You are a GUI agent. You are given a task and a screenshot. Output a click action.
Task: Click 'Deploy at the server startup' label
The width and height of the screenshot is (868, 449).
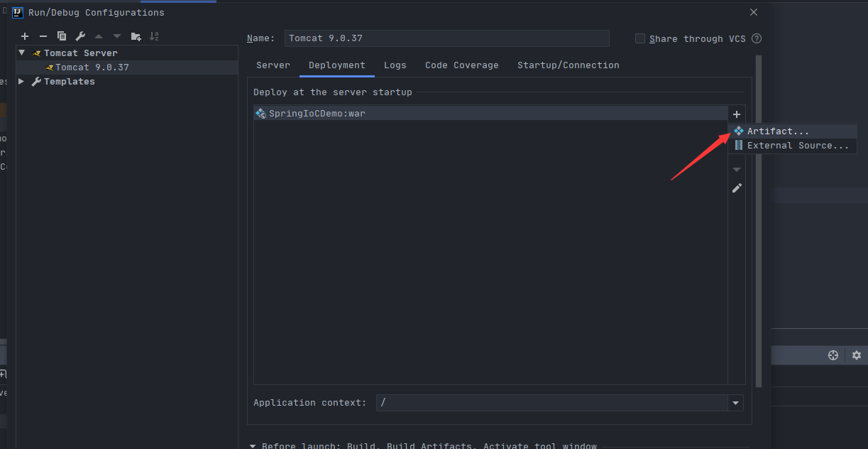click(333, 92)
